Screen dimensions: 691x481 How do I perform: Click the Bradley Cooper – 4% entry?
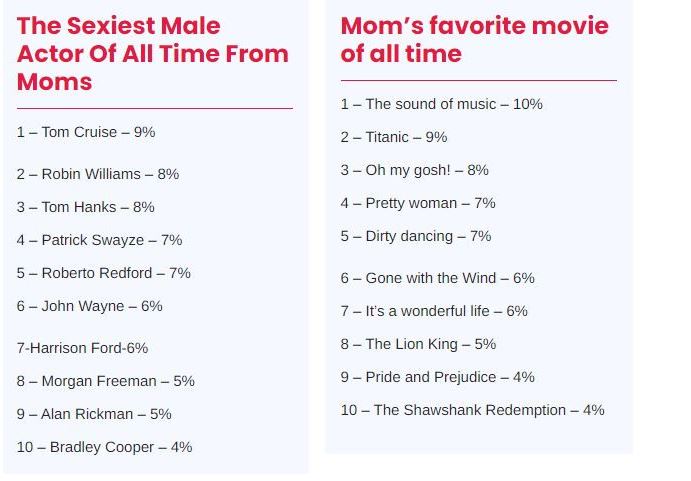104,447
